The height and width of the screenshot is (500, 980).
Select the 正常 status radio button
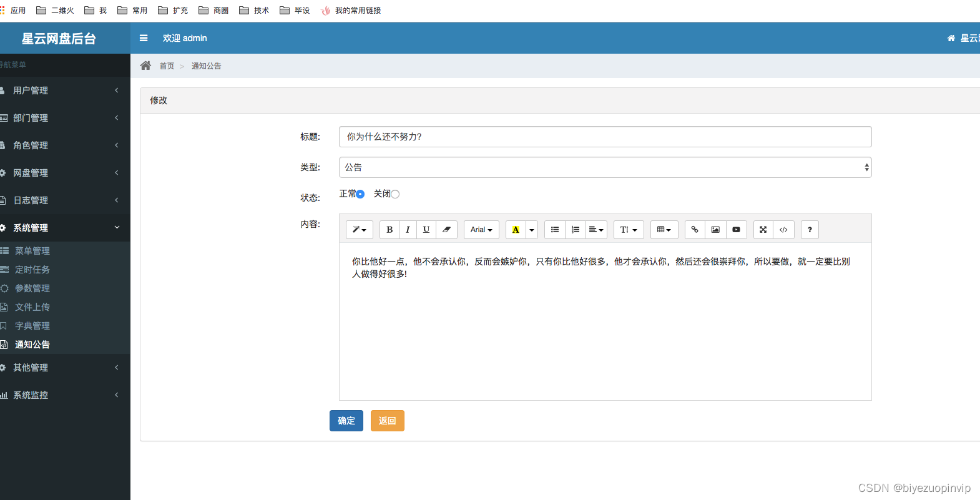coord(360,194)
